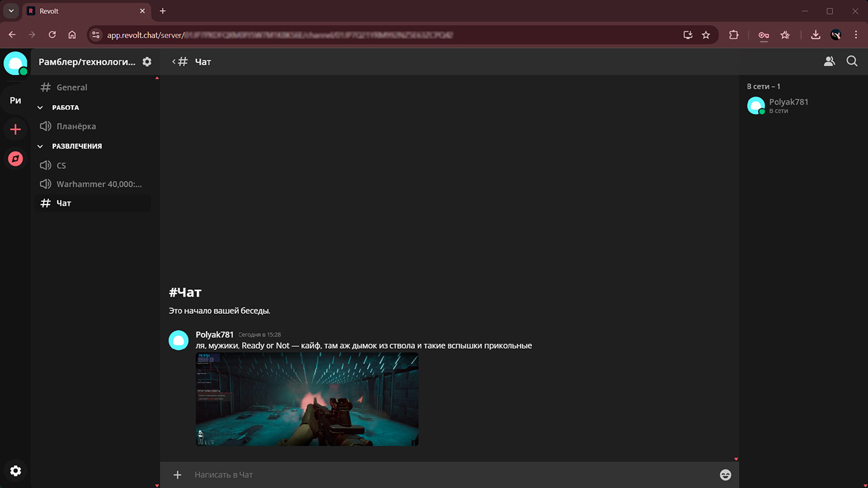868x488 pixels.
Task: Add a new server with plus icon
Action: [15, 130]
